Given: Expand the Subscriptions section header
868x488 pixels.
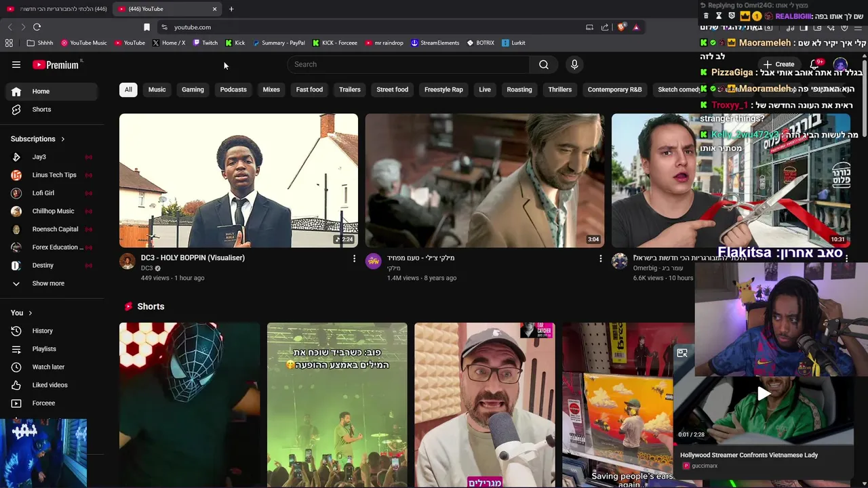Looking at the screenshot, I should (38, 139).
